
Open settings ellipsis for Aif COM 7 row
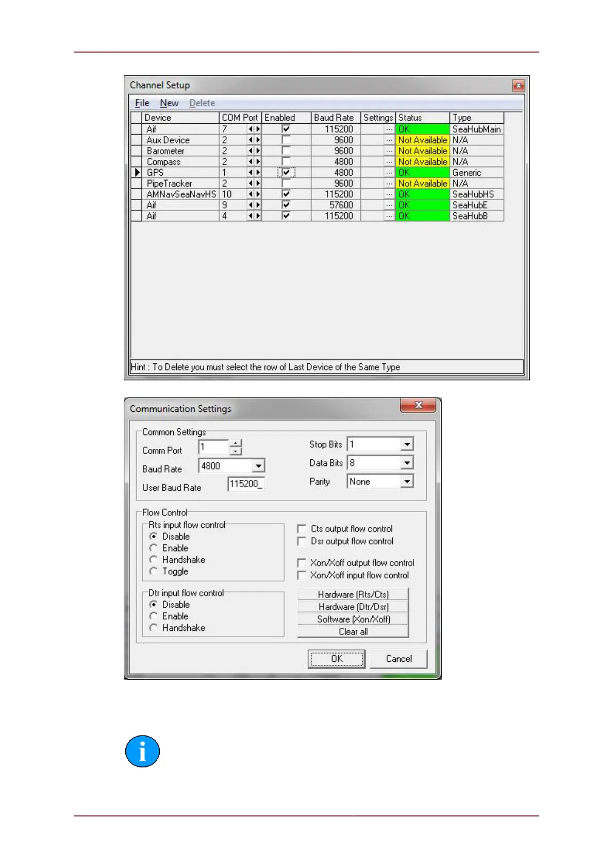389,129
